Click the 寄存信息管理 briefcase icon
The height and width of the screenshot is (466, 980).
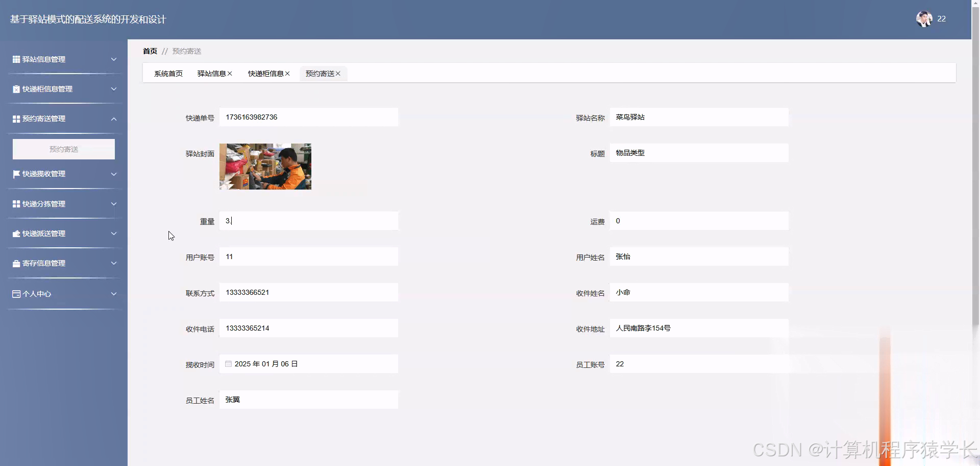pyautogui.click(x=16, y=263)
